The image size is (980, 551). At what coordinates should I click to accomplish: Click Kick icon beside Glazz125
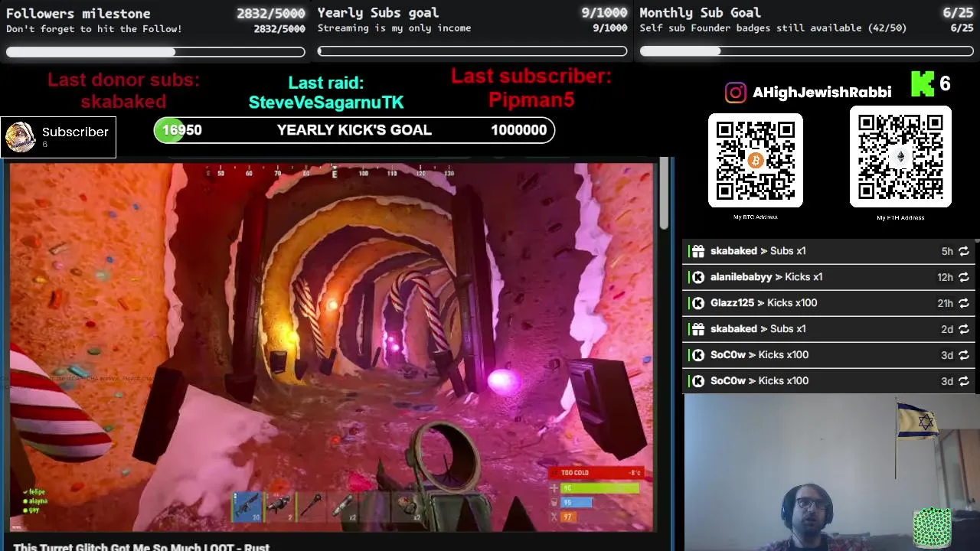(x=697, y=303)
